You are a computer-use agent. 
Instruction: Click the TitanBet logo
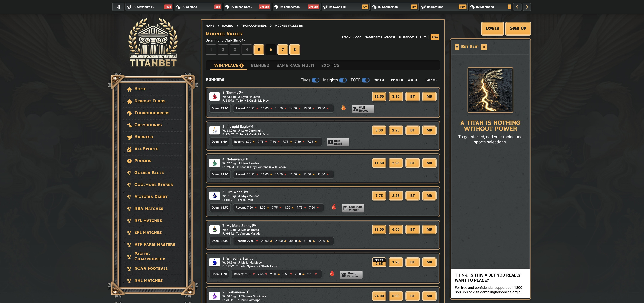pos(153,42)
